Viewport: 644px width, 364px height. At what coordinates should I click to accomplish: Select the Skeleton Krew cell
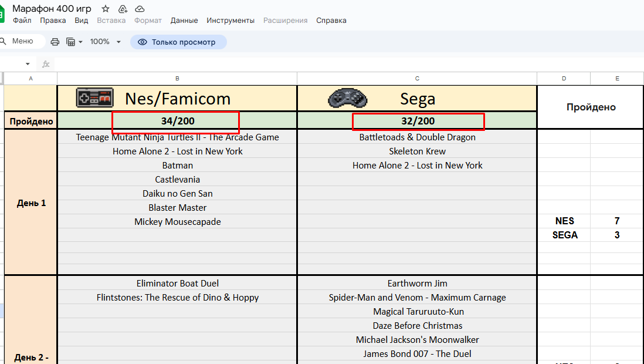click(417, 151)
